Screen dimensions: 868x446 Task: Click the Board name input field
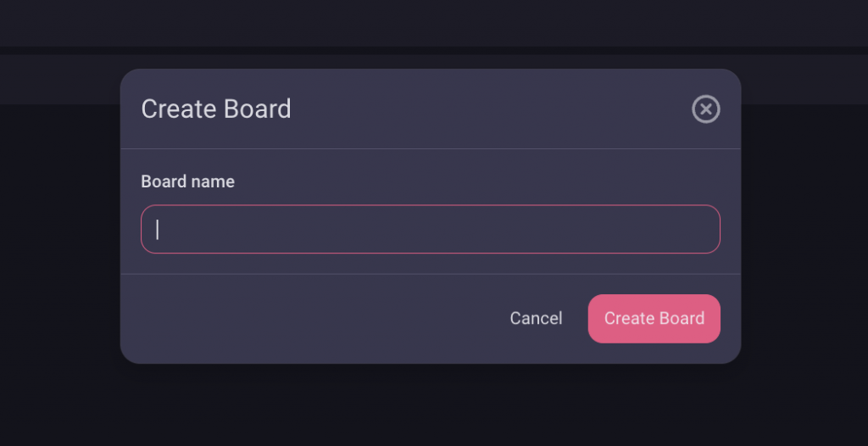click(430, 229)
